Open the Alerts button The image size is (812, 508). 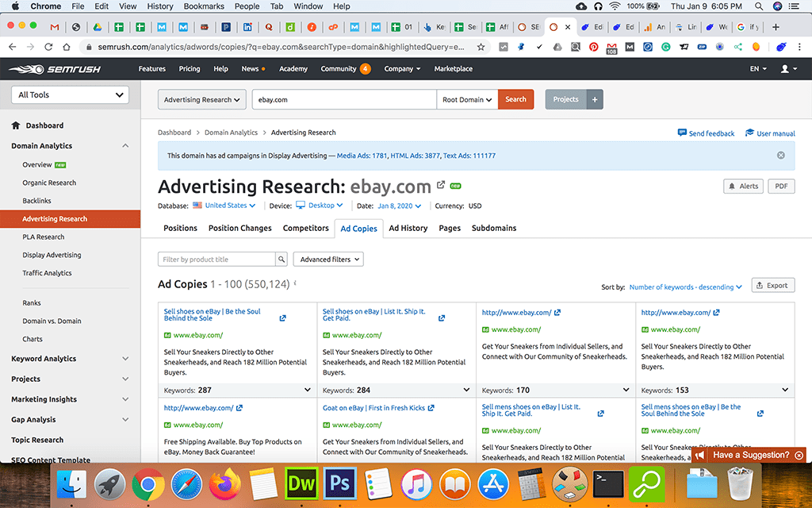[743, 186]
